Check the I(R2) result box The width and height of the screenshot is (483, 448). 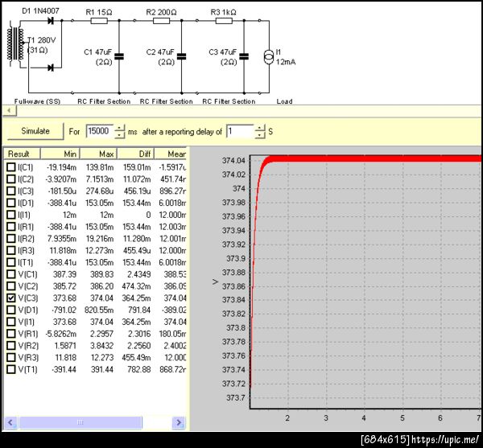click(x=11, y=238)
